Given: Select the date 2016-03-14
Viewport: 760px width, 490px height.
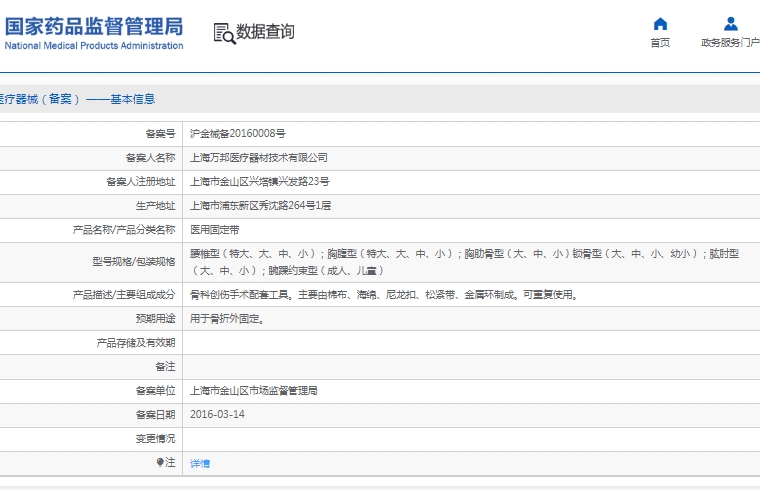Looking at the screenshot, I should tap(217, 414).
